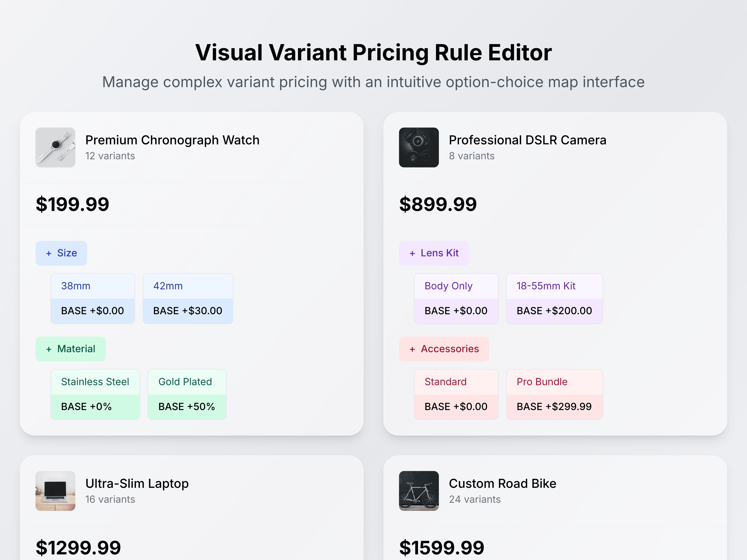747x560 pixels.
Task: Select the 42mm size choice
Action: (188, 286)
